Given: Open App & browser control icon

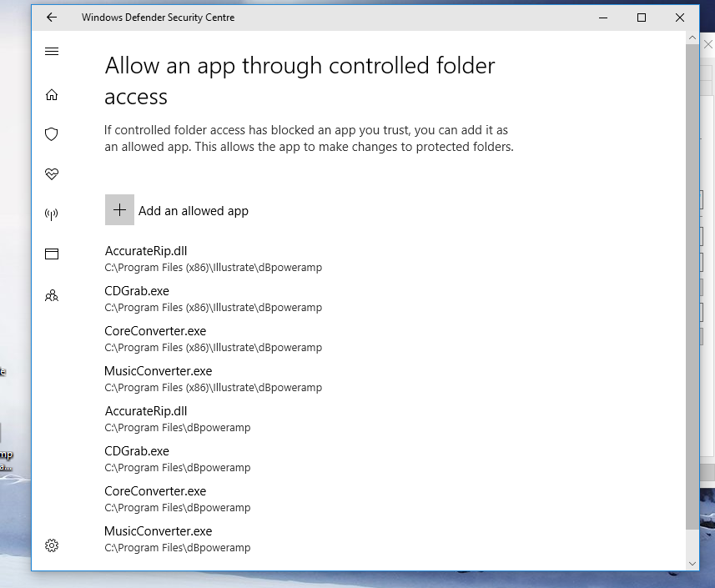Looking at the screenshot, I should (52, 254).
